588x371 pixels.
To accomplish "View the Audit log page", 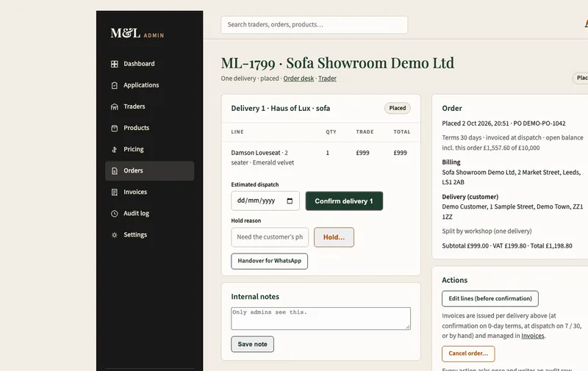I will [x=150, y=214].
